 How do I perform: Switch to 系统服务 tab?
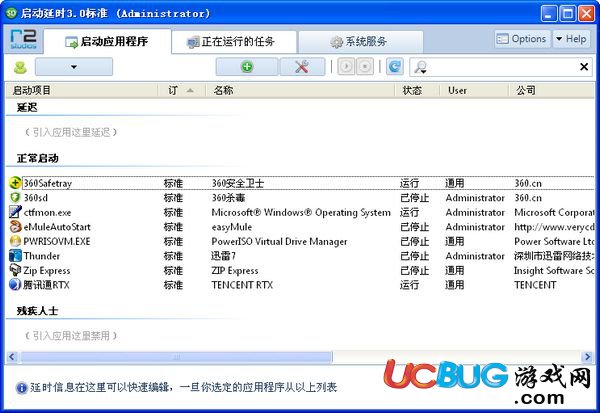coord(361,42)
